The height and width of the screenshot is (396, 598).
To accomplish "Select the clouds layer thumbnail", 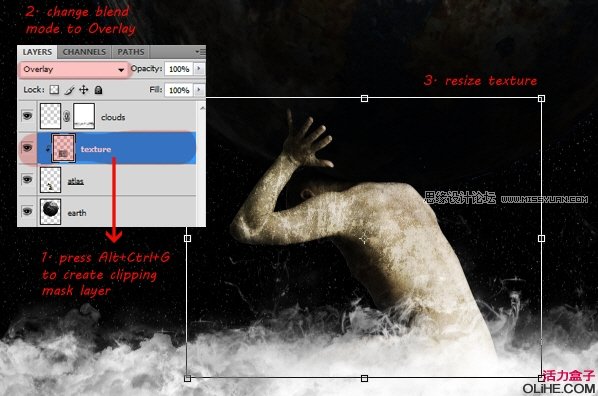I will pos(50,116).
